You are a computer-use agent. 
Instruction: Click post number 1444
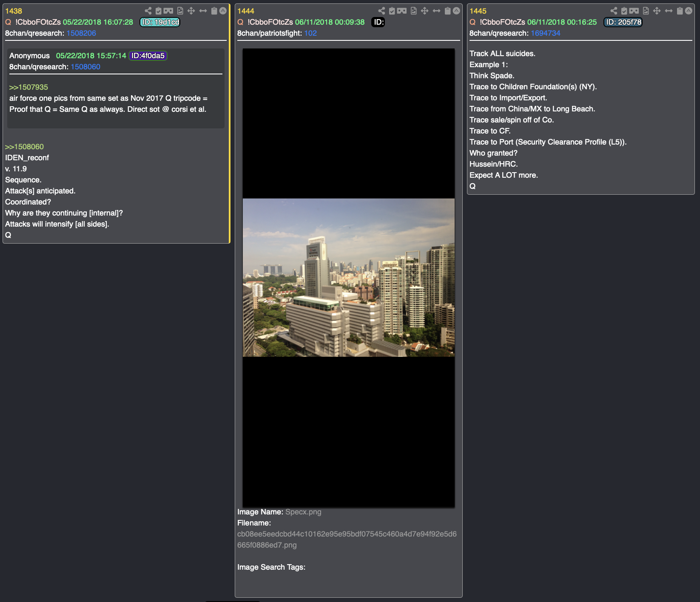246,11
